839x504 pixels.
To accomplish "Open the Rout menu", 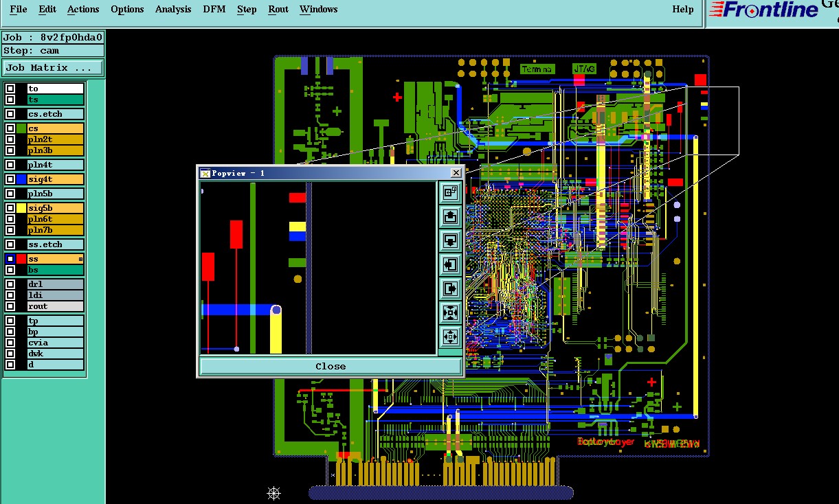I will pyautogui.click(x=278, y=10).
